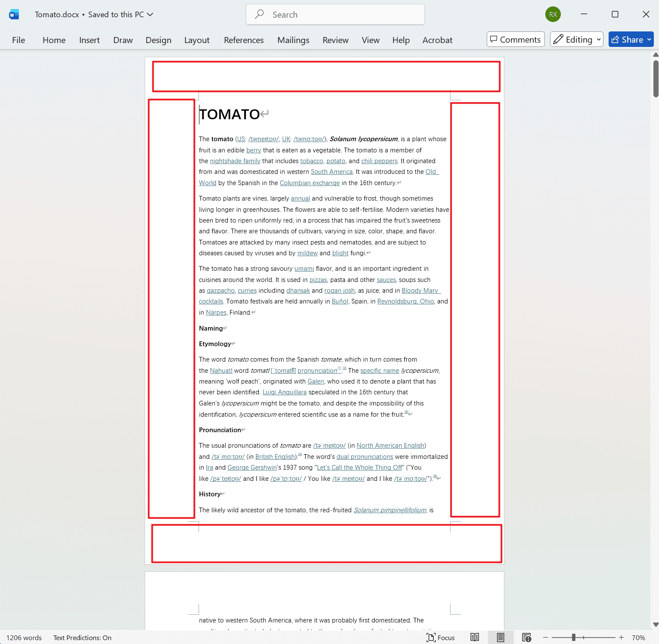Toggle Text Predictions setting

coord(82,638)
